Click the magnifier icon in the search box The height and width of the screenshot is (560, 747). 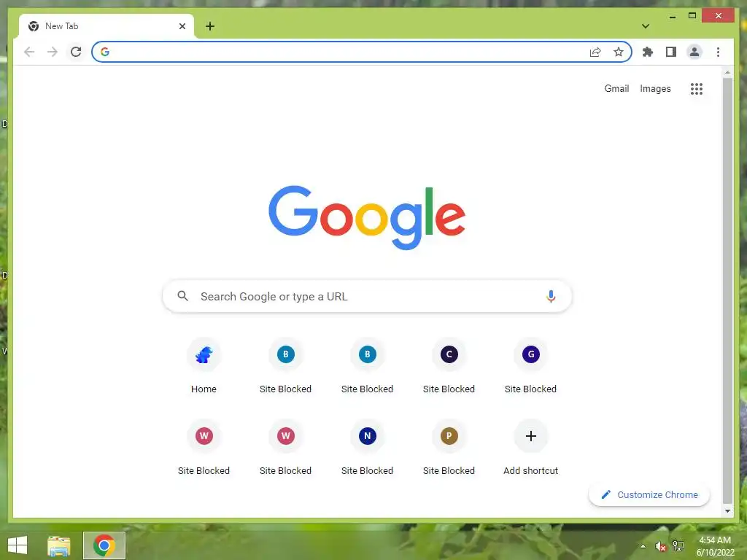[182, 296]
